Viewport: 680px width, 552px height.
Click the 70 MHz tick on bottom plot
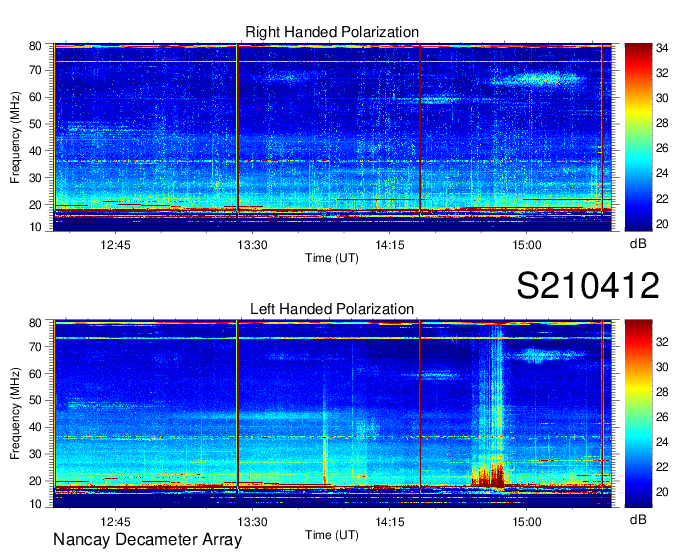[35, 347]
